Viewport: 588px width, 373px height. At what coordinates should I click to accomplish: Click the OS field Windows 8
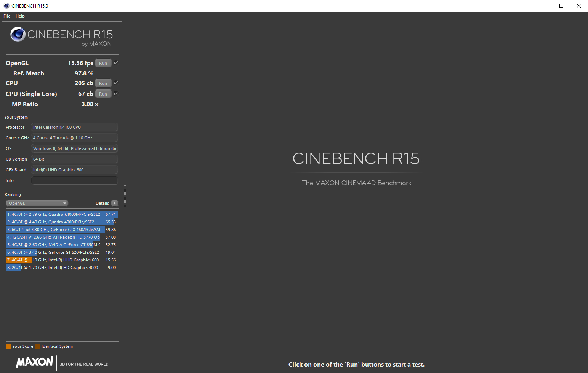tap(74, 148)
